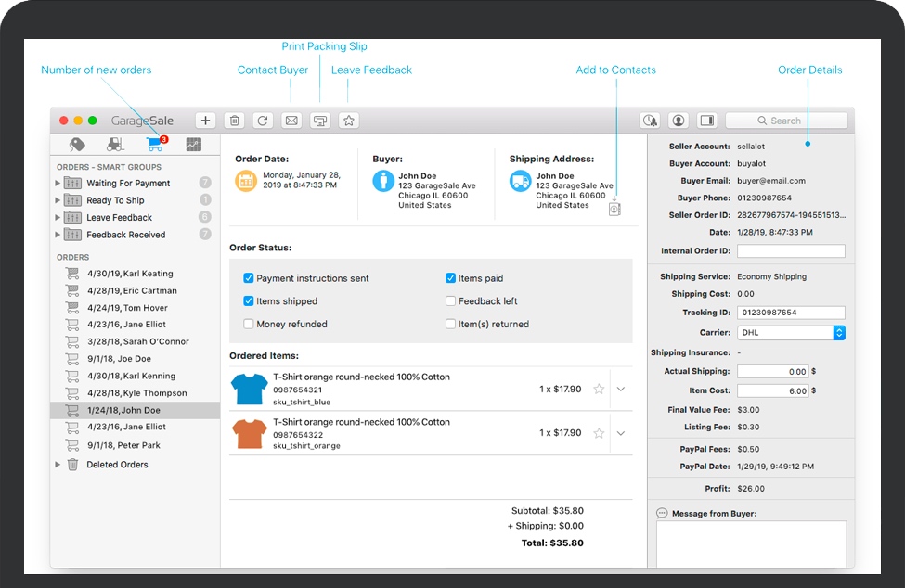Click the Leave Feedback star toolbar icon
The width and height of the screenshot is (905, 588).
click(348, 121)
